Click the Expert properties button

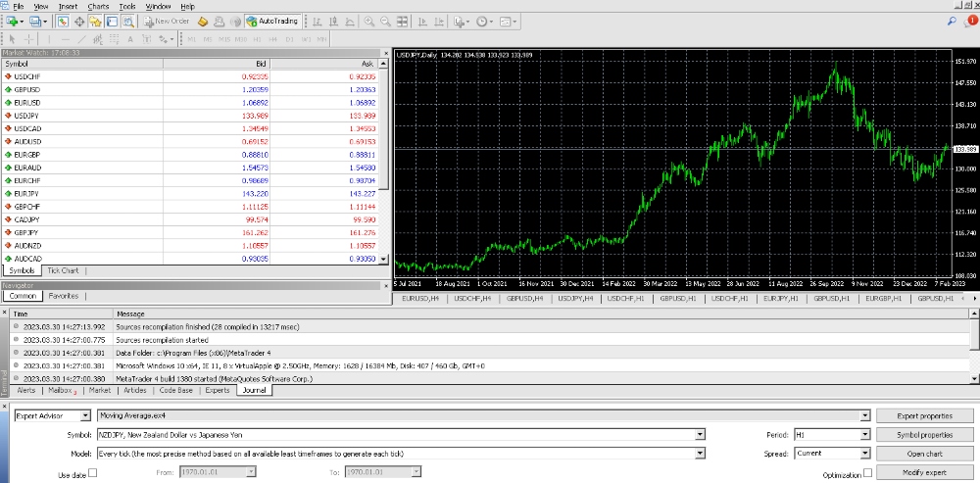[924, 415]
